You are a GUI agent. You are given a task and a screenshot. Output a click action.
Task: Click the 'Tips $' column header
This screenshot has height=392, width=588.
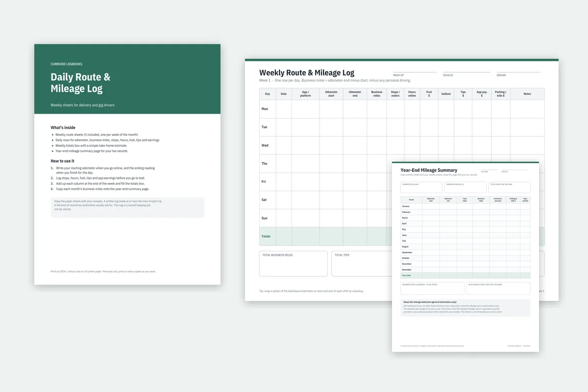tap(463, 94)
